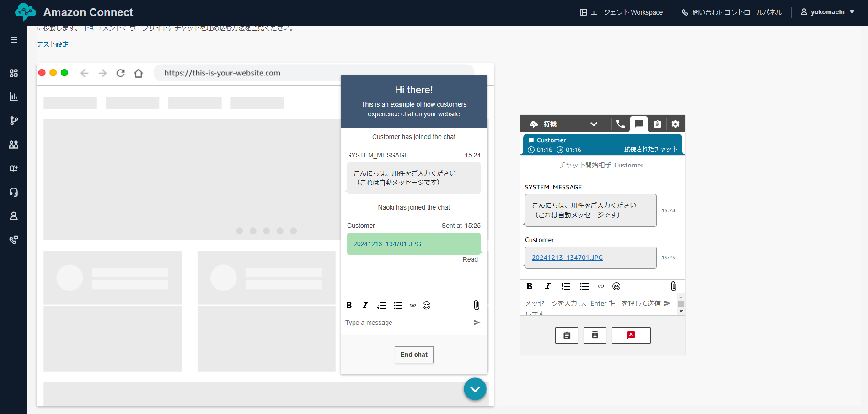The height and width of the screenshot is (414, 868).
Task: Click the agent message input field
Action: point(593,305)
